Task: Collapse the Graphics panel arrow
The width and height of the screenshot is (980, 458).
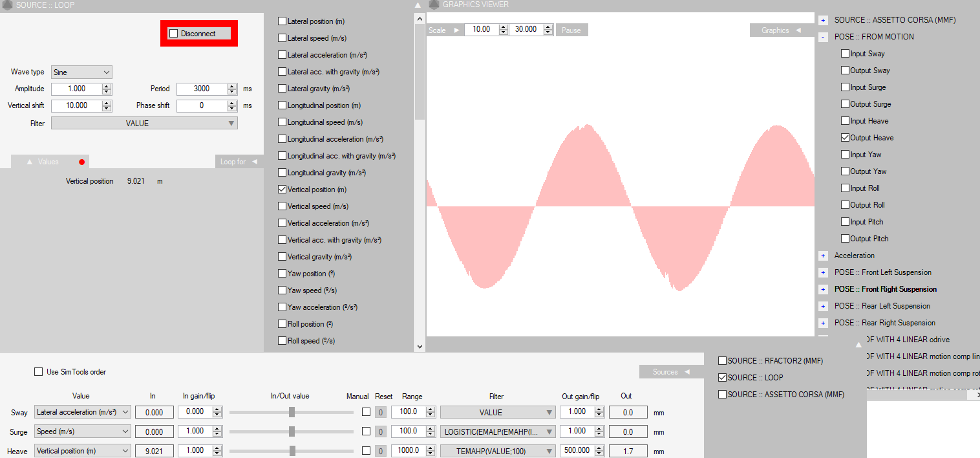Action: (x=798, y=30)
